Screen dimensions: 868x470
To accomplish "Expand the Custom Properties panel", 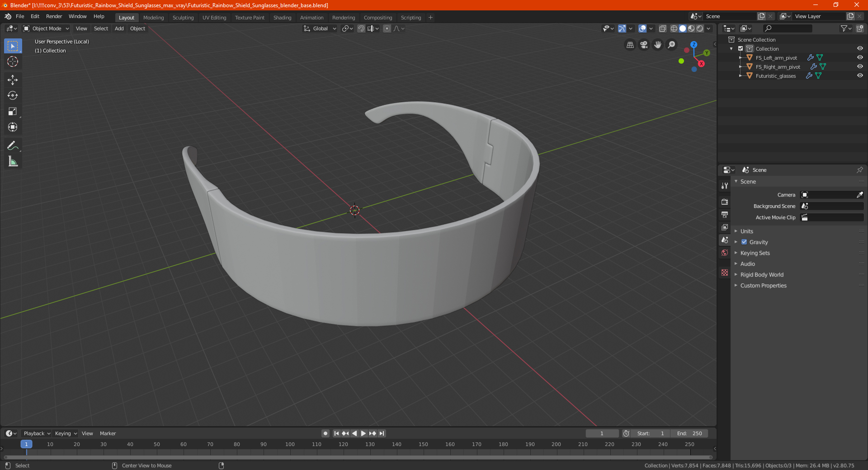I will click(x=763, y=286).
